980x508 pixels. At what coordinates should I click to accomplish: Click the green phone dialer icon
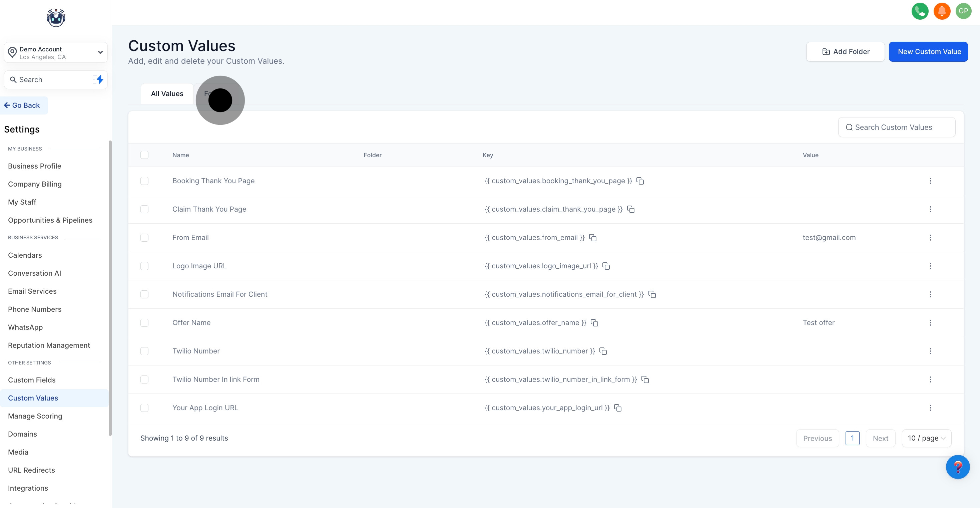point(920,11)
